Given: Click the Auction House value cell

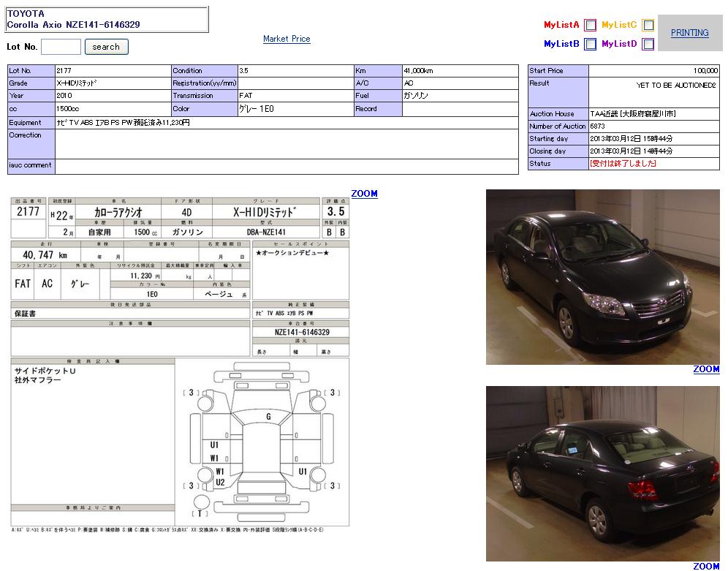Looking at the screenshot, I should (x=653, y=114).
